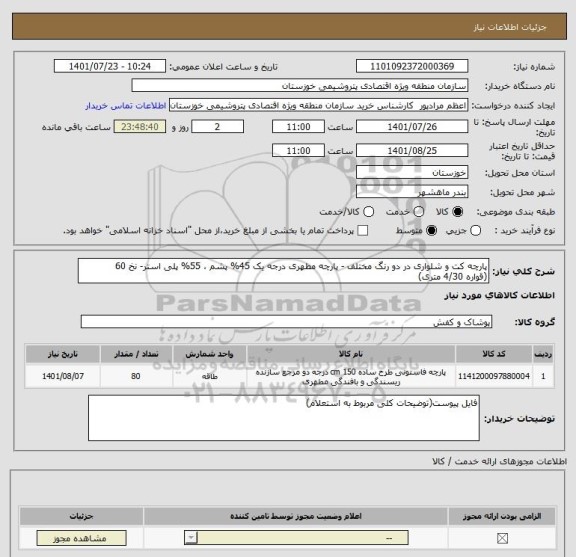Click the 'واحد شمارش' column header
Viewport: 576px width, 557px height.
pyautogui.click(x=209, y=354)
